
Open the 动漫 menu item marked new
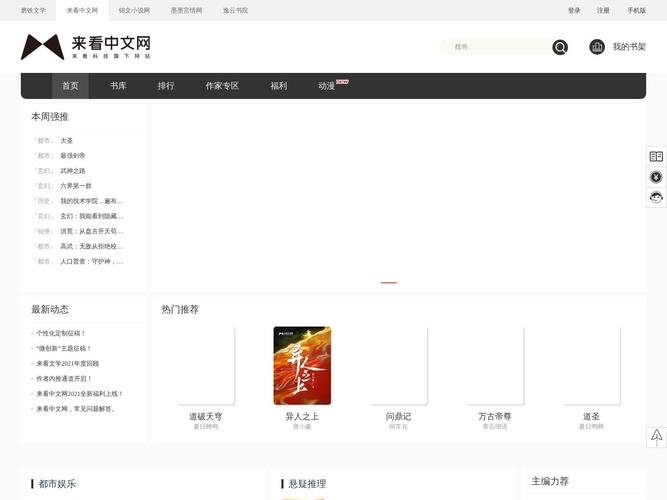click(327, 86)
